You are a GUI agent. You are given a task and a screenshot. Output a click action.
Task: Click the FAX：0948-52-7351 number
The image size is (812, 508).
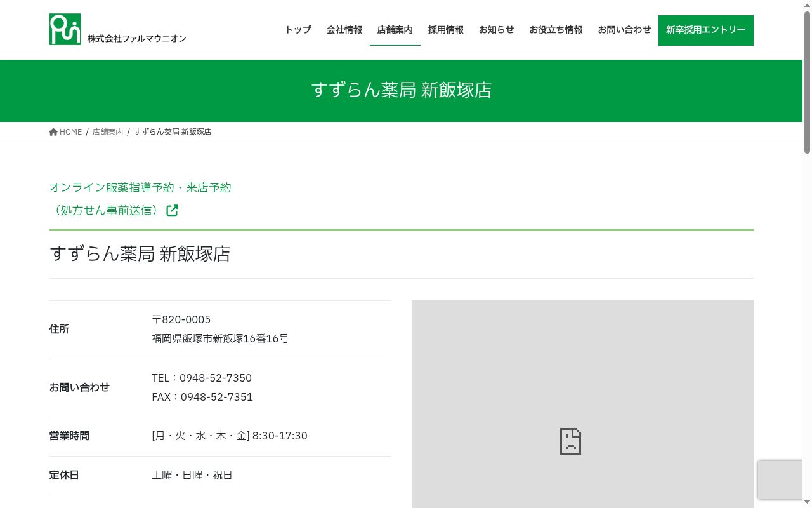202,397
